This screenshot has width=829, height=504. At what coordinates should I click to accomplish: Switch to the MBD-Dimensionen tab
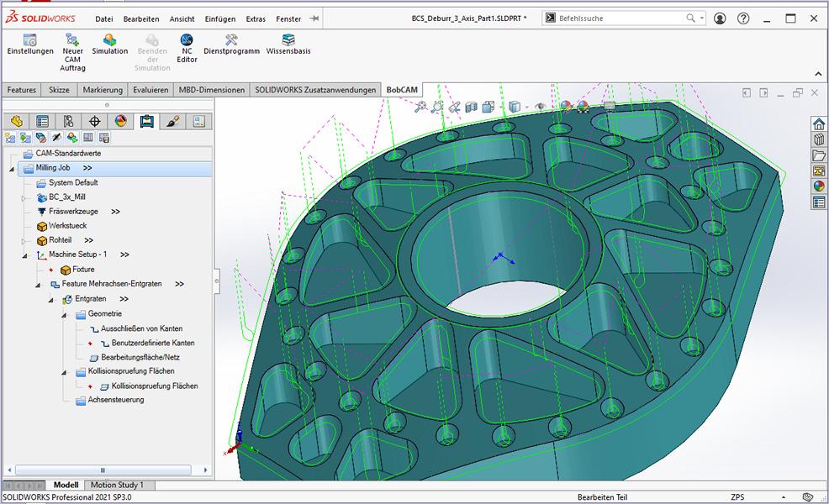[212, 90]
